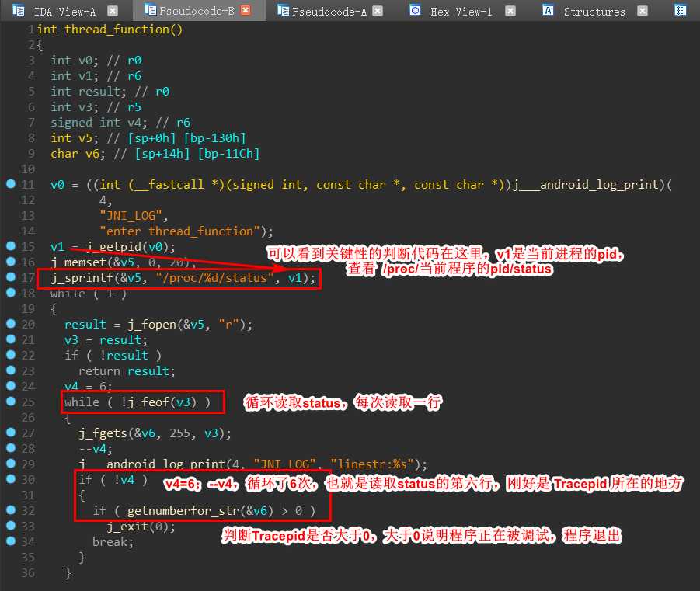Click line number 10 in the gutter

pos(28,169)
